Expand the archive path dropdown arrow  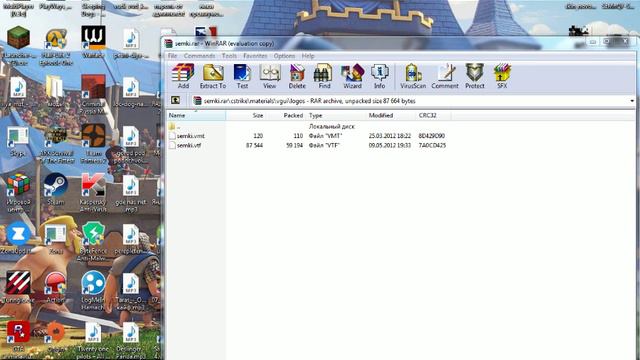coord(632,101)
